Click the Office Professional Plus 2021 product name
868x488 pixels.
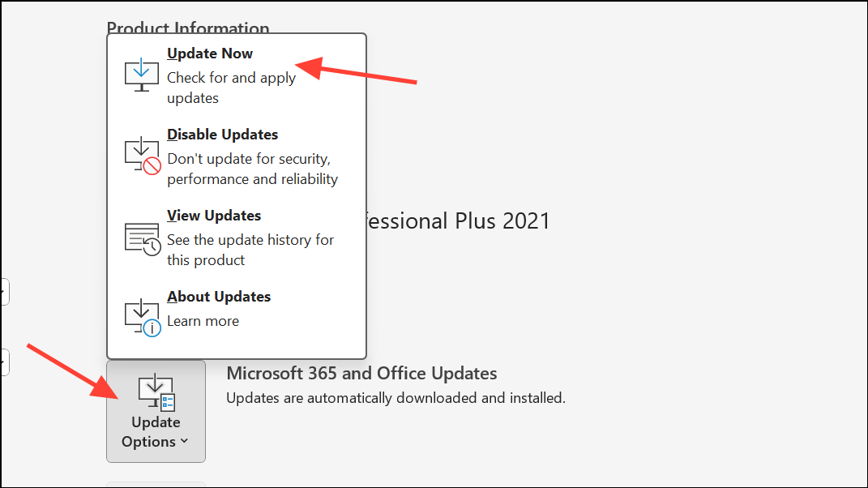point(454,220)
